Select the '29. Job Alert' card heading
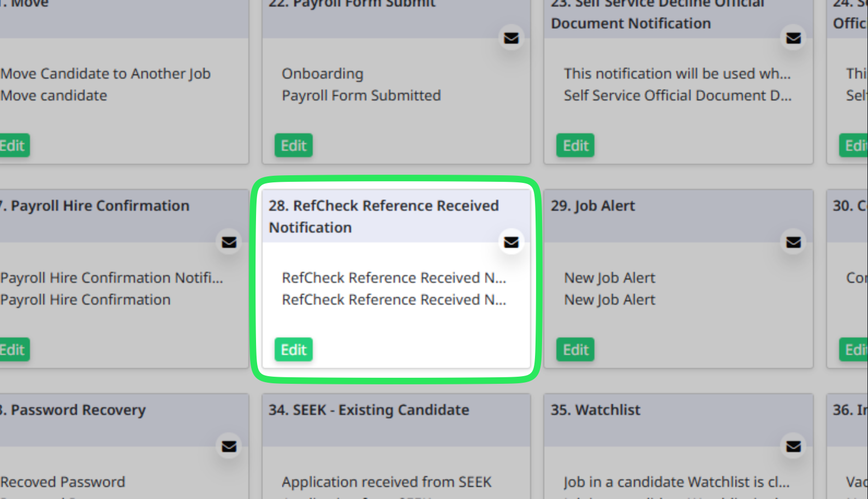 point(593,206)
